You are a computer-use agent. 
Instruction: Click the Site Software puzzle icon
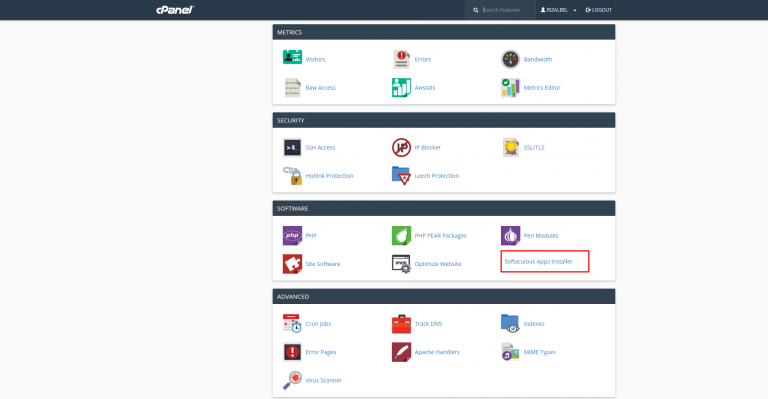292,264
